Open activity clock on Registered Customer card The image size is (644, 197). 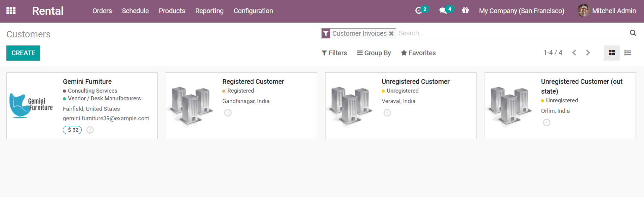(x=228, y=113)
